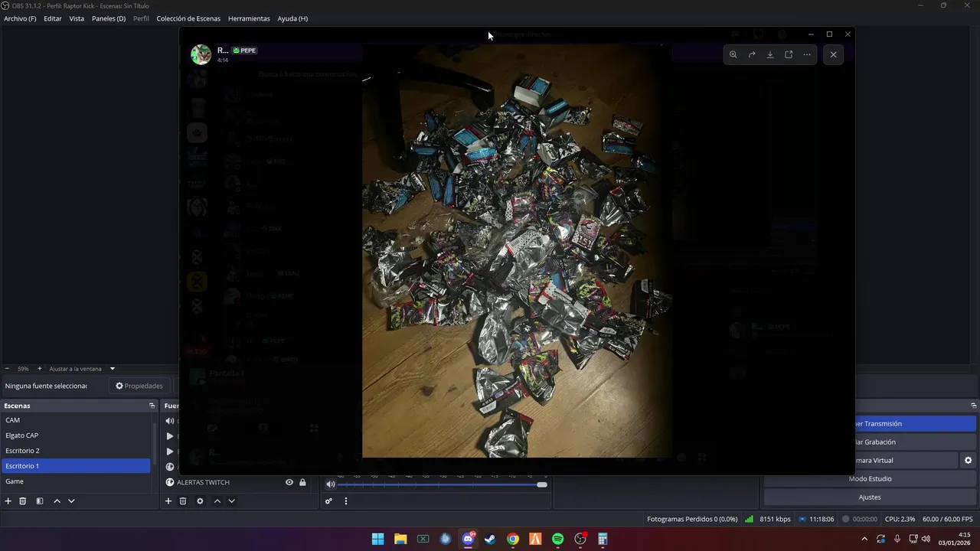The height and width of the screenshot is (551, 980).
Task: Increase preview zoom with plus button
Action: 40,369
